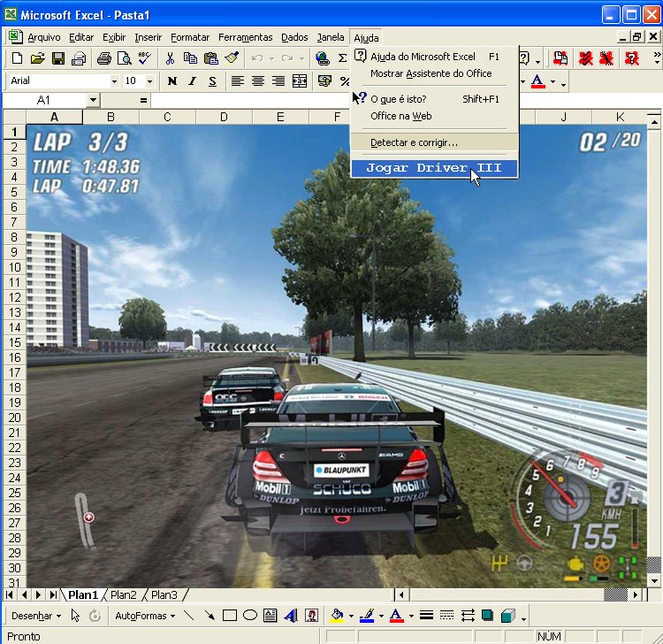Select the Line drawing tool

[188, 615]
